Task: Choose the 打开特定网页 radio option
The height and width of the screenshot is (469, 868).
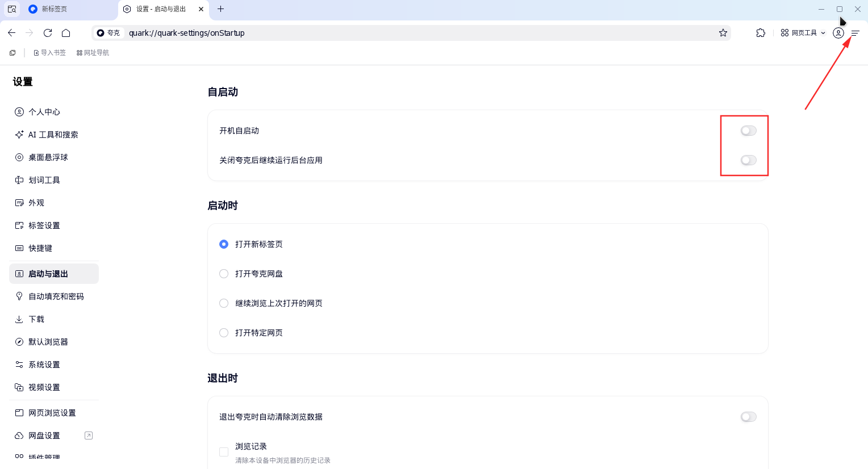Action: [x=224, y=333]
